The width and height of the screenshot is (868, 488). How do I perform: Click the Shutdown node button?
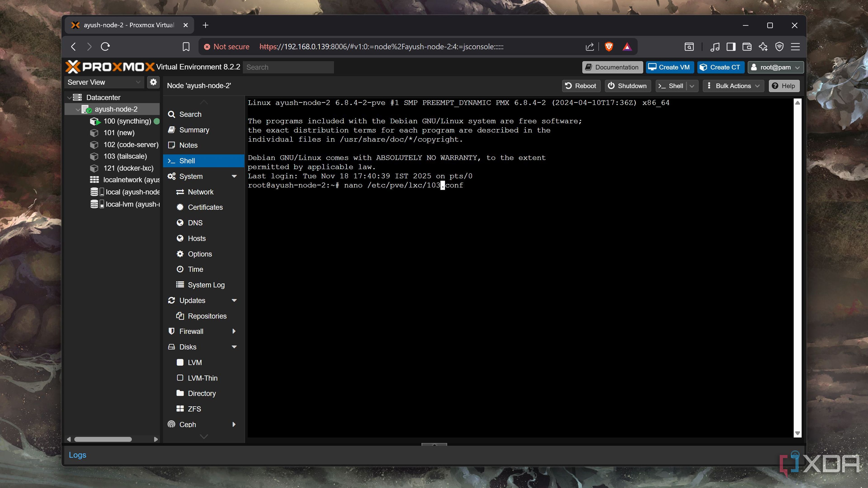click(627, 86)
